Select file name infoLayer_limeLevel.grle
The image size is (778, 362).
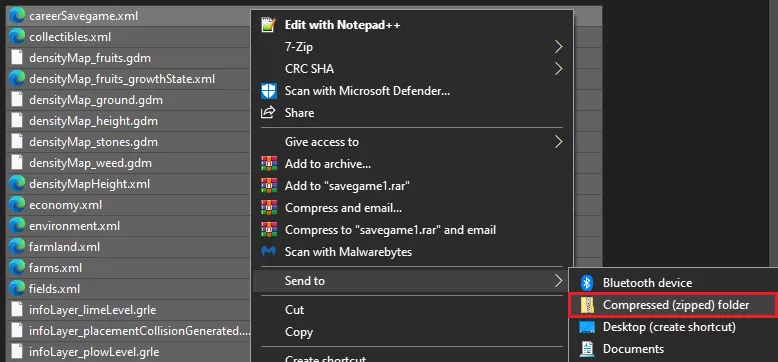pyautogui.click(x=92, y=310)
